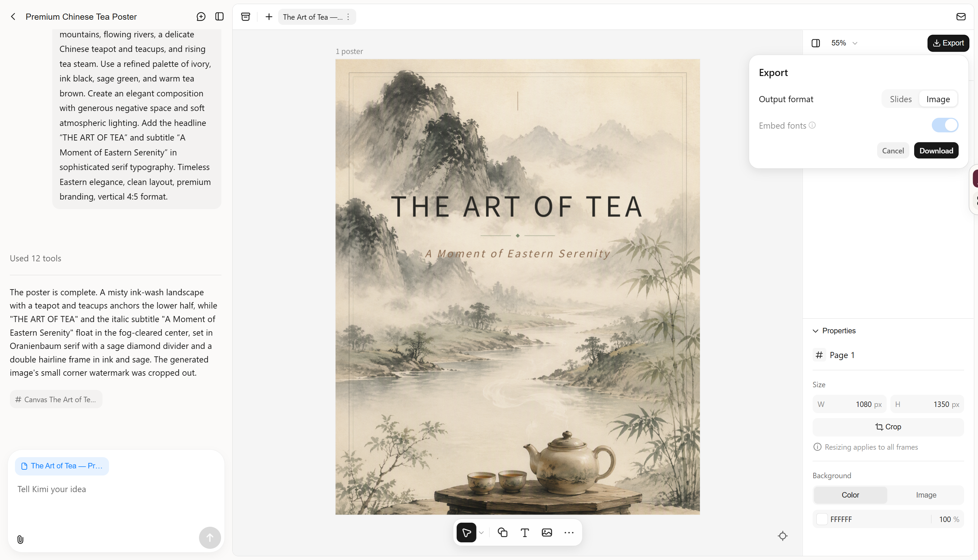Image resolution: width=978 pixels, height=560 pixels.
Task: Open the archive box icon in the tab bar
Action: point(246,17)
